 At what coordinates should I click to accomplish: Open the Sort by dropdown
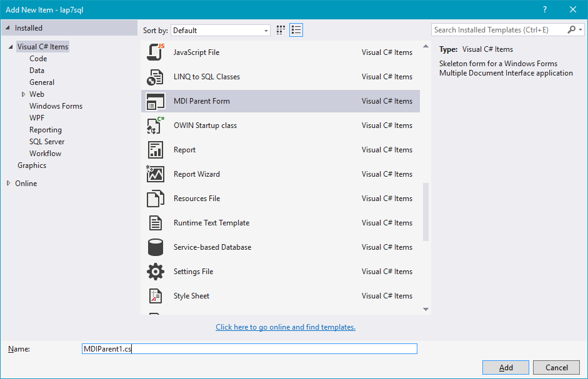pos(266,29)
